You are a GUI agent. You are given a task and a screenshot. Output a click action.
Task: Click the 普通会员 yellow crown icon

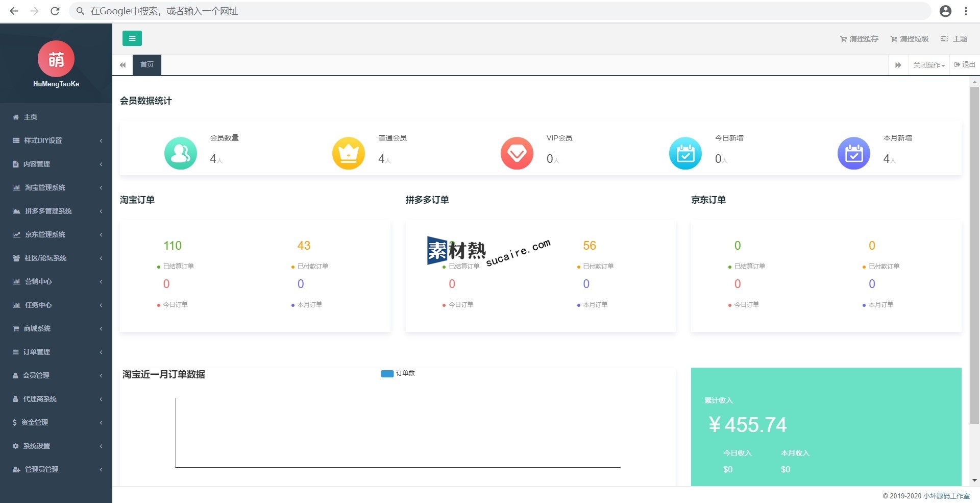(349, 153)
